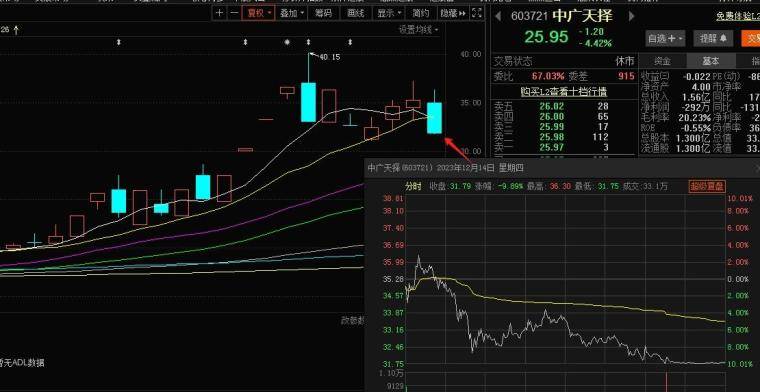The image size is (760, 392).
Task: Expand the 显示 display options dropdown
Action: [x=389, y=13]
